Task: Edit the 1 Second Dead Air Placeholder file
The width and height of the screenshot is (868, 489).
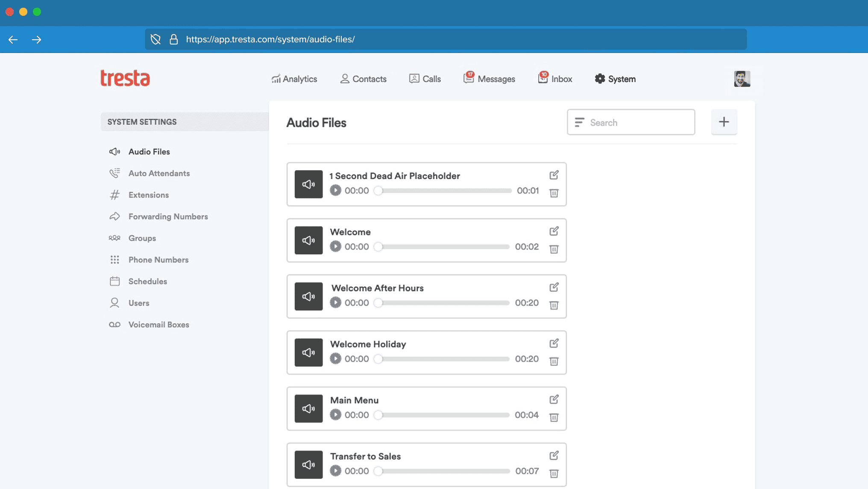Action: pos(554,175)
